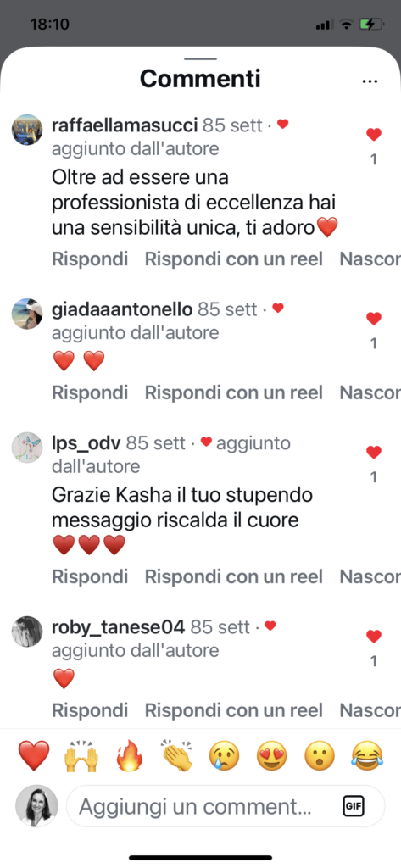Insert the raised hands quick emoji
This screenshot has height=868, width=401.
(81, 755)
